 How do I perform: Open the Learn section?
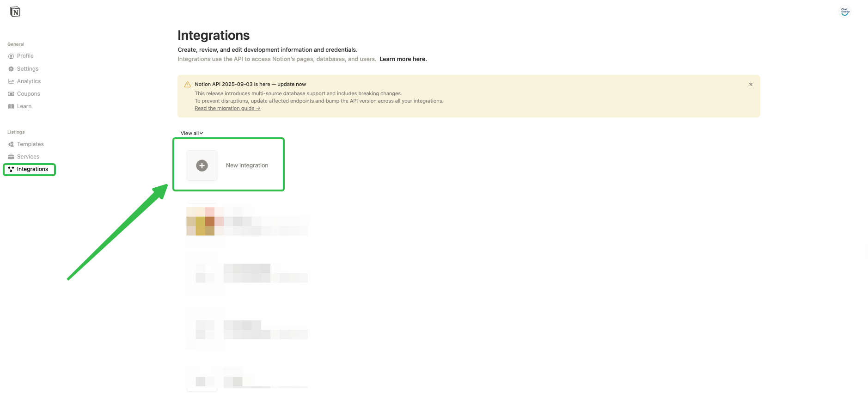24,106
